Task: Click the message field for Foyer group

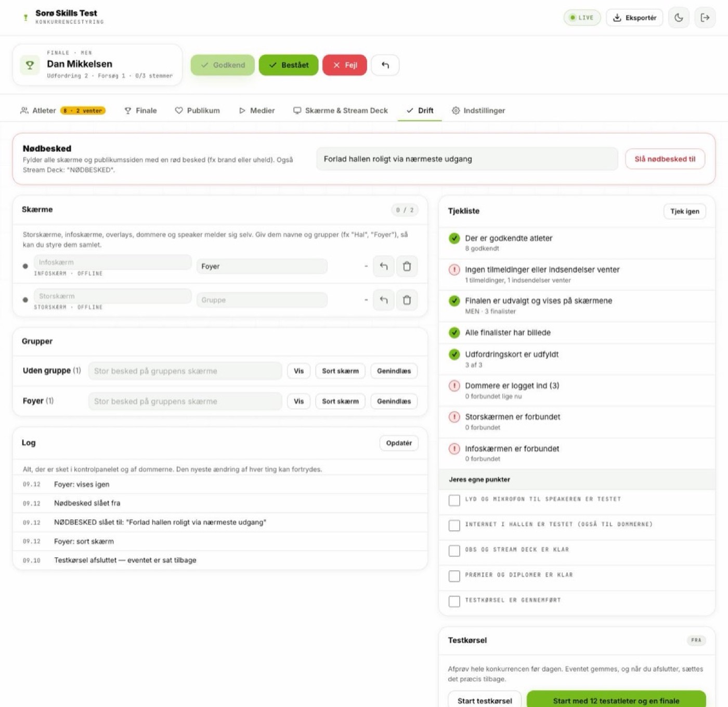Action: click(185, 401)
